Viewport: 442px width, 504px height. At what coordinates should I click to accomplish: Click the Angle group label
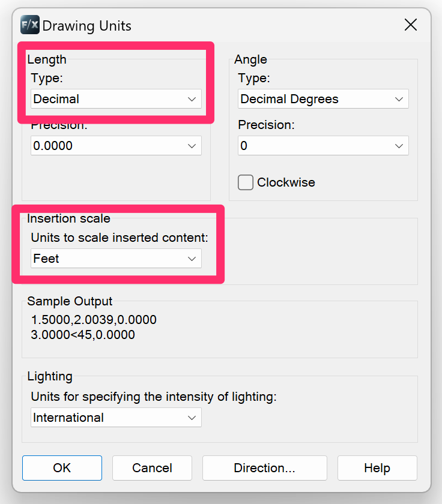pos(250,59)
